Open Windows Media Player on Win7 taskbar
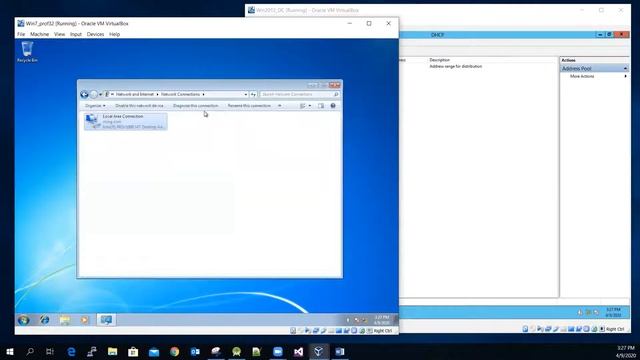This screenshot has width=640, height=360. point(84,320)
